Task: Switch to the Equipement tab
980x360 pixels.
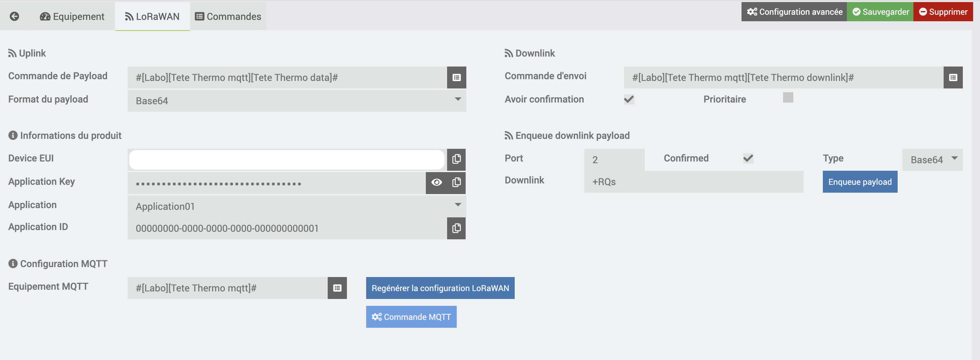Action: (72, 16)
